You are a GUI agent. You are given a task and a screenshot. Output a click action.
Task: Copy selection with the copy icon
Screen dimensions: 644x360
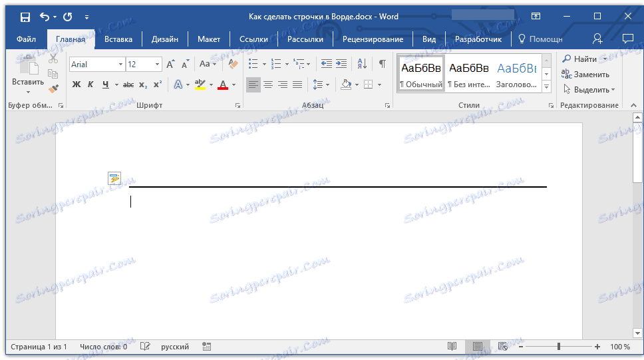point(53,74)
